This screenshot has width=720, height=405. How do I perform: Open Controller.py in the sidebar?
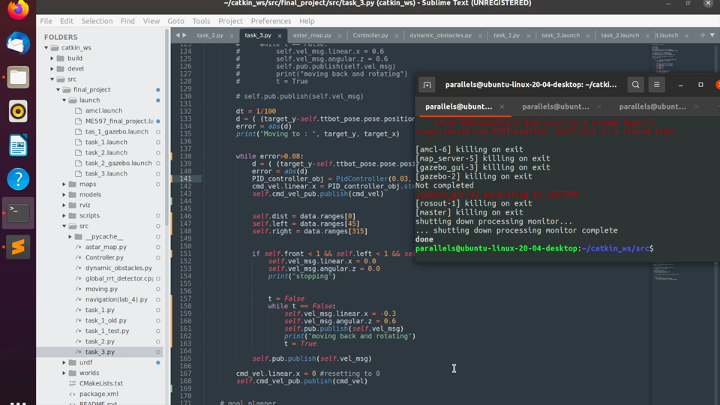pyautogui.click(x=104, y=257)
